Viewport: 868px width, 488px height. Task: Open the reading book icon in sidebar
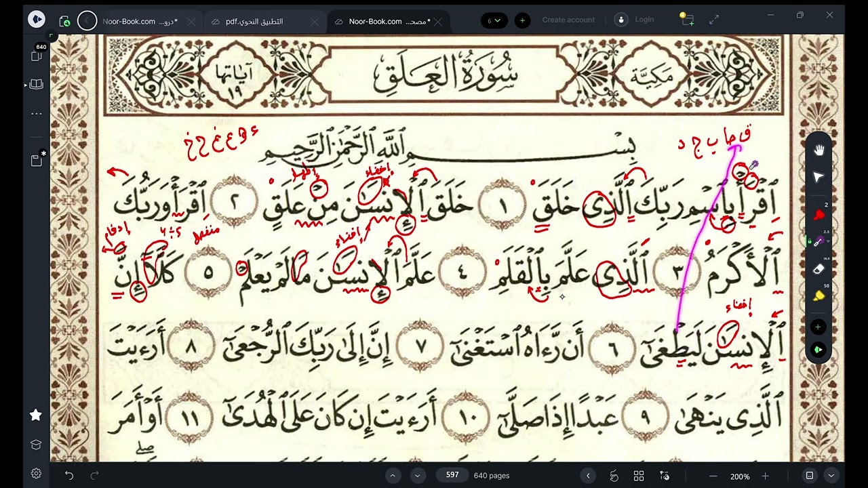pos(36,85)
